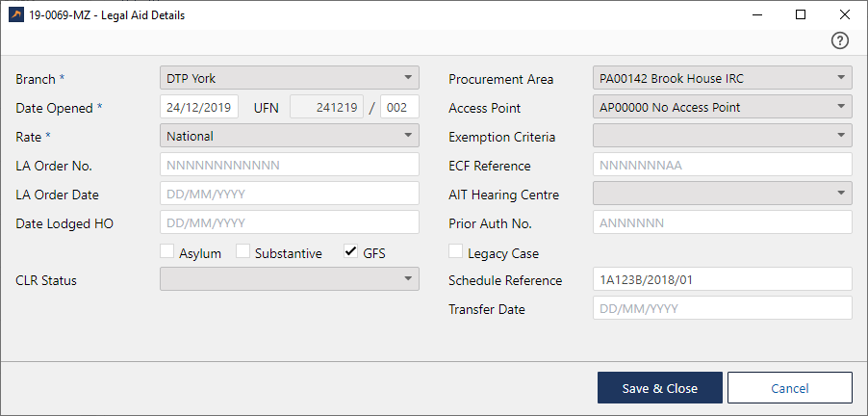The width and height of the screenshot is (868, 416).
Task: Expand the Rate dropdown showing National
Action: (x=289, y=136)
